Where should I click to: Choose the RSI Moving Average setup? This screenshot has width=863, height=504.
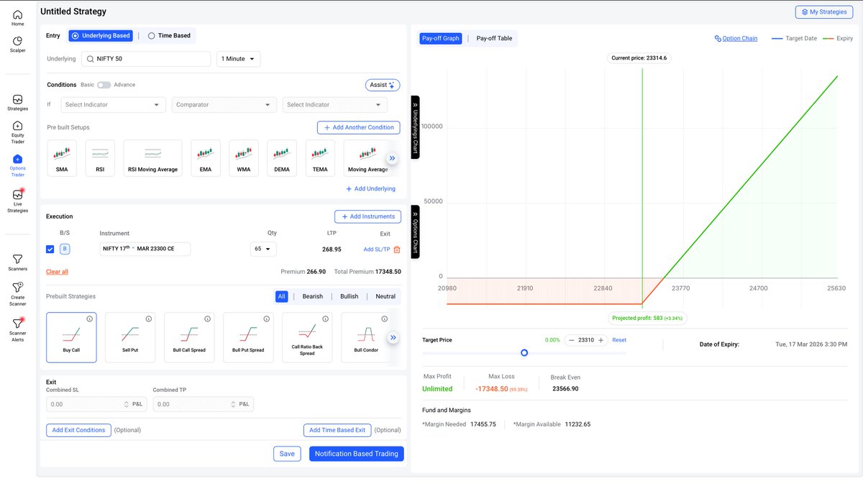(152, 158)
